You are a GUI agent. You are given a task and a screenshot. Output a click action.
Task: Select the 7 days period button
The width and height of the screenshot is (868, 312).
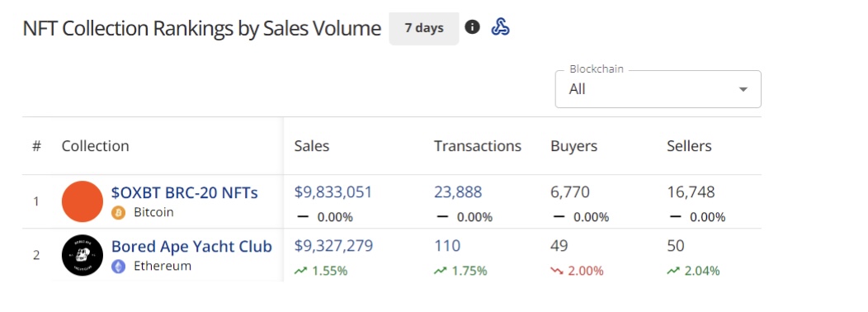424,28
